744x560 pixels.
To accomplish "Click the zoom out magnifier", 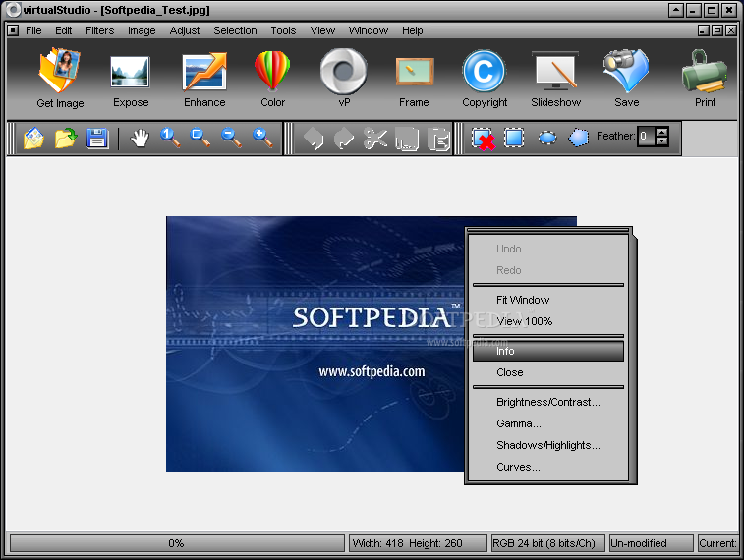I will [x=231, y=138].
